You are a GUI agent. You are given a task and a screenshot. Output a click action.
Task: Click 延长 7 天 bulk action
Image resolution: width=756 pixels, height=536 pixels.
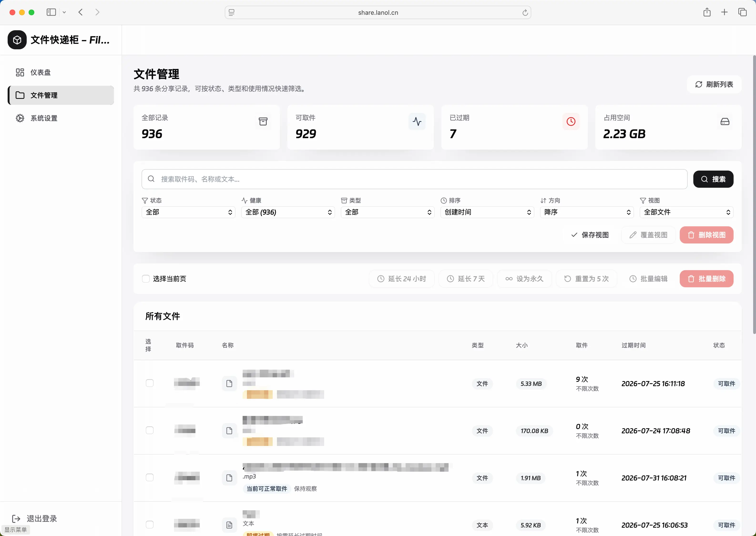(x=466, y=279)
